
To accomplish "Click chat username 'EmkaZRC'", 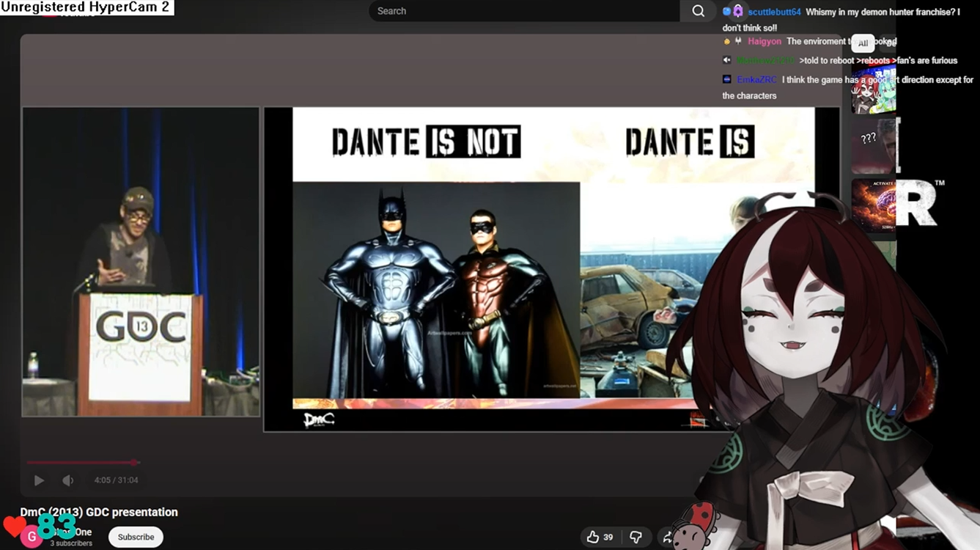I will [x=756, y=80].
